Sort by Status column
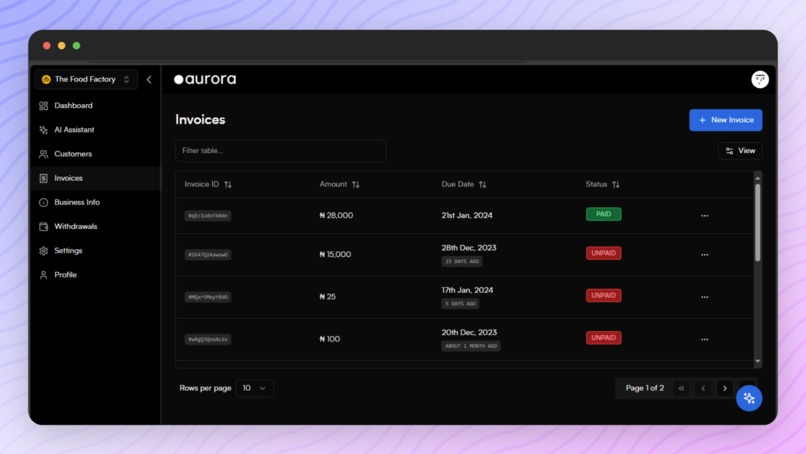This screenshot has width=806, height=454. tap(602, 184)
